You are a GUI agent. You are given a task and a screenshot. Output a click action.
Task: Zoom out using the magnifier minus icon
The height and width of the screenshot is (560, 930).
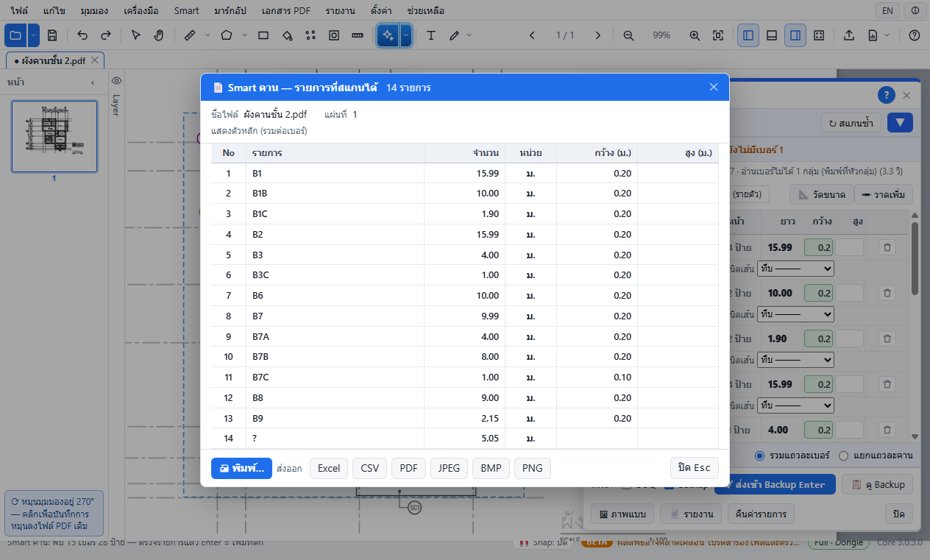[628, 35]
